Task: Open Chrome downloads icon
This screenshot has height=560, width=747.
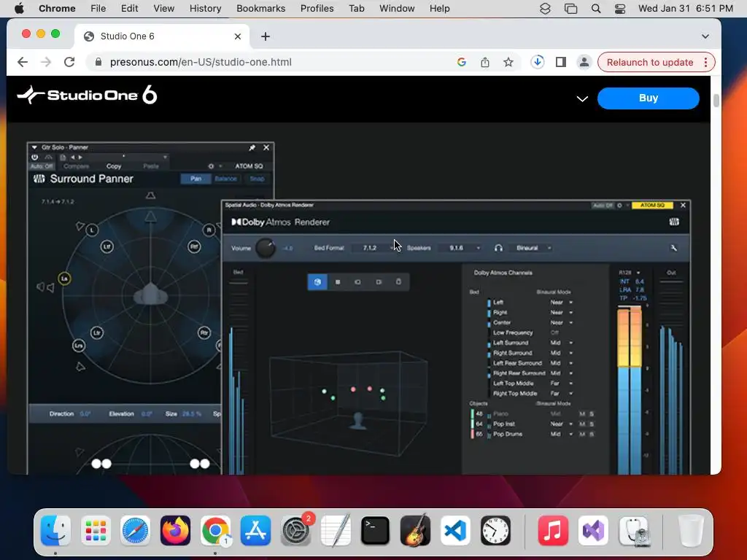Action: tap(538, 62)
